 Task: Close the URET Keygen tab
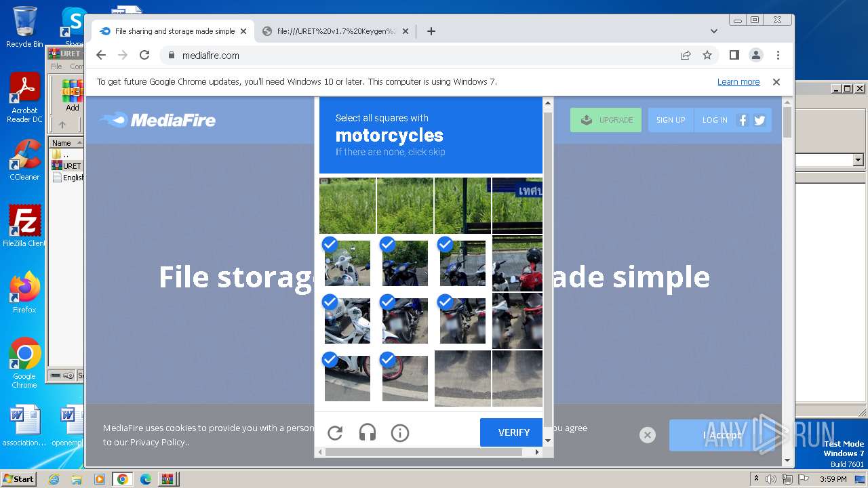click(406, 31)
